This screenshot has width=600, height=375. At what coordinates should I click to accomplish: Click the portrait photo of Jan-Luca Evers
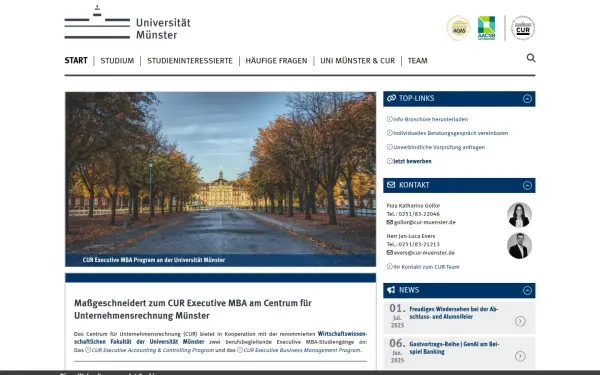tap(519, 246)
